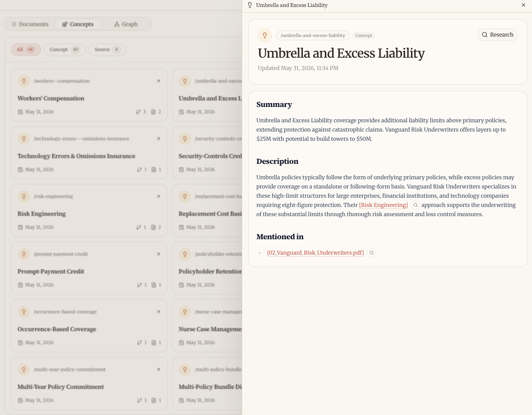
Task: Click the Risk Engineering card title
Action: click(42, 214)
